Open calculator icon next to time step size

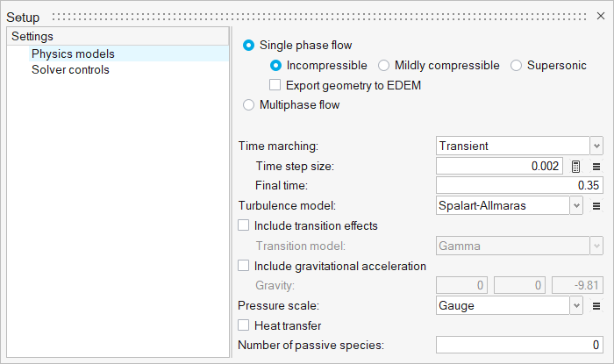pyautogui.click(x=576, y=166)
